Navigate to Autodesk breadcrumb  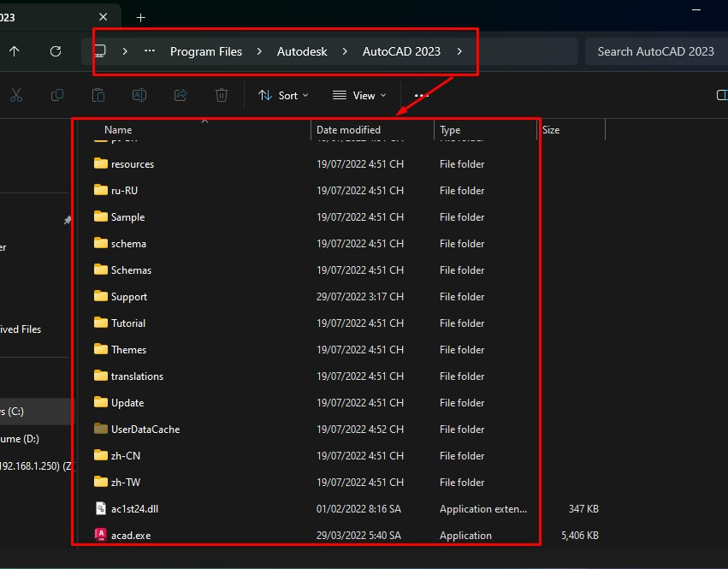click(302, 51)
